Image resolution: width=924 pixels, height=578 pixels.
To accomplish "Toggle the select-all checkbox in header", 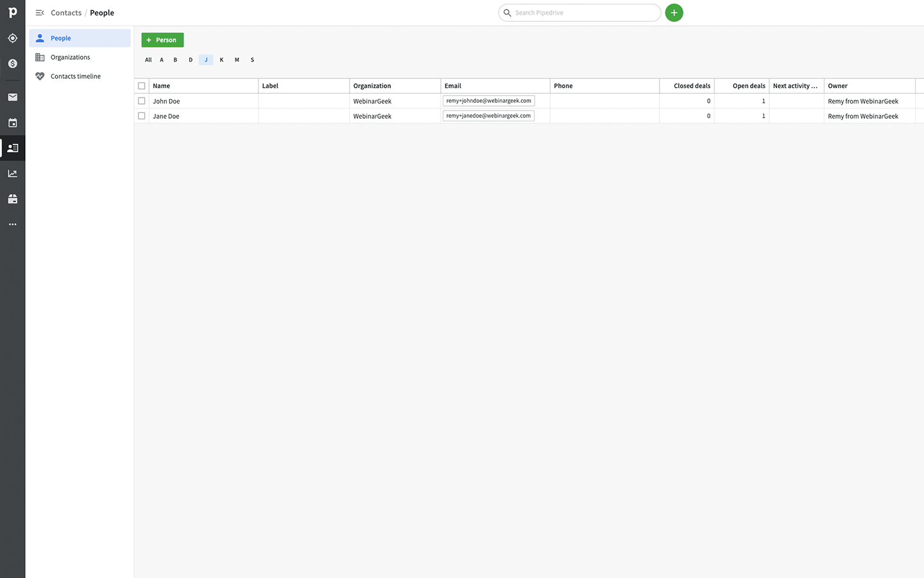I will pos(142,86).
